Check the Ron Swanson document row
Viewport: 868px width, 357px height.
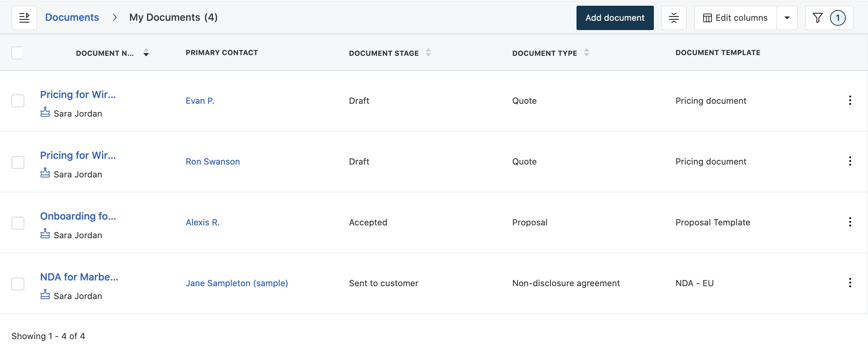18,162
